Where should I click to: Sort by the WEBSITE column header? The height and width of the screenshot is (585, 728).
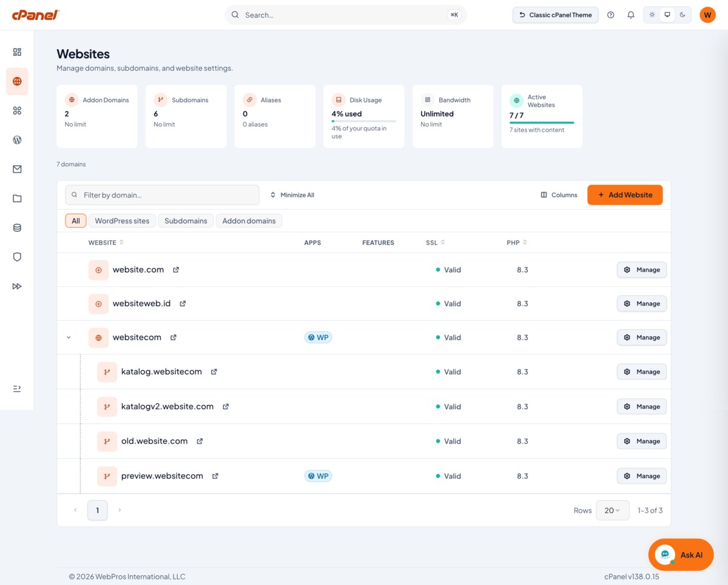click(x=106, y=242)
